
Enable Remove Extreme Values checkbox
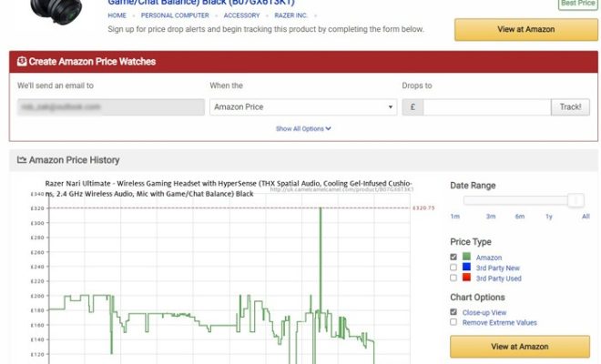[453, 322]
